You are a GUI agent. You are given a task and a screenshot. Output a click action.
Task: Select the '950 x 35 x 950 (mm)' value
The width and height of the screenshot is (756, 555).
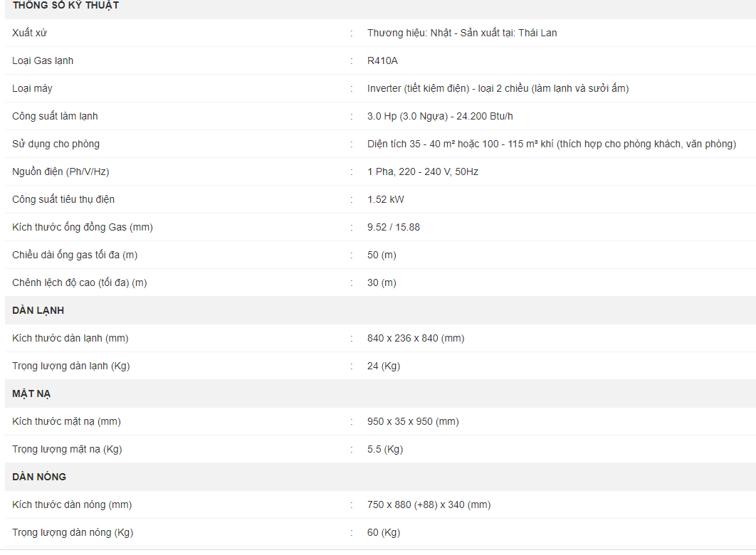pos(413,421)
